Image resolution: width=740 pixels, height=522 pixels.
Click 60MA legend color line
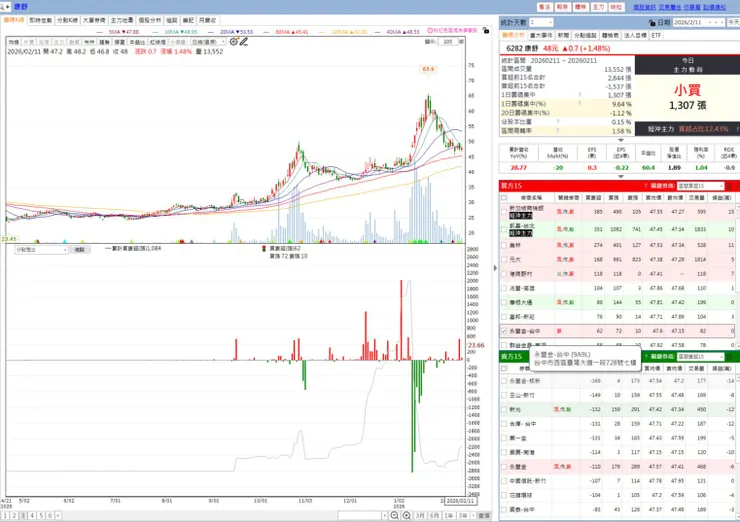[x=267, y=32]
